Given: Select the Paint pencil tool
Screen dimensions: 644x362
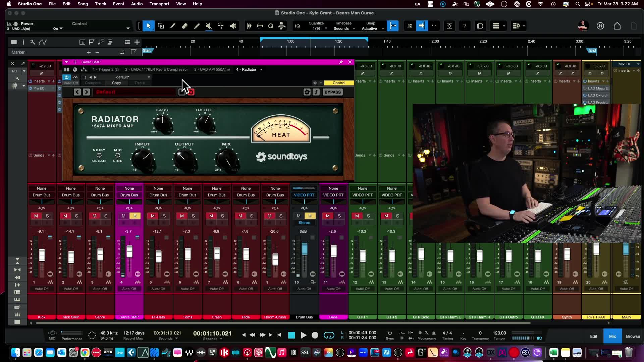Looking at the screenshot, I should tap(197, 26).
